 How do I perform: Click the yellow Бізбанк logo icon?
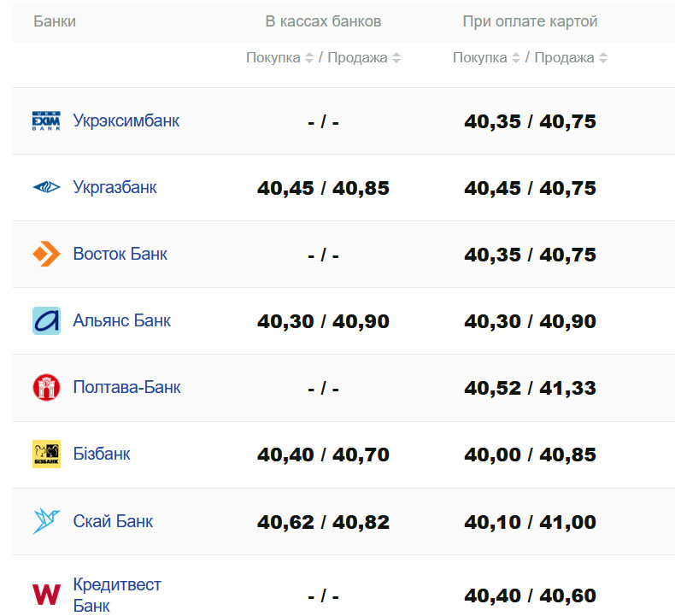46,454
